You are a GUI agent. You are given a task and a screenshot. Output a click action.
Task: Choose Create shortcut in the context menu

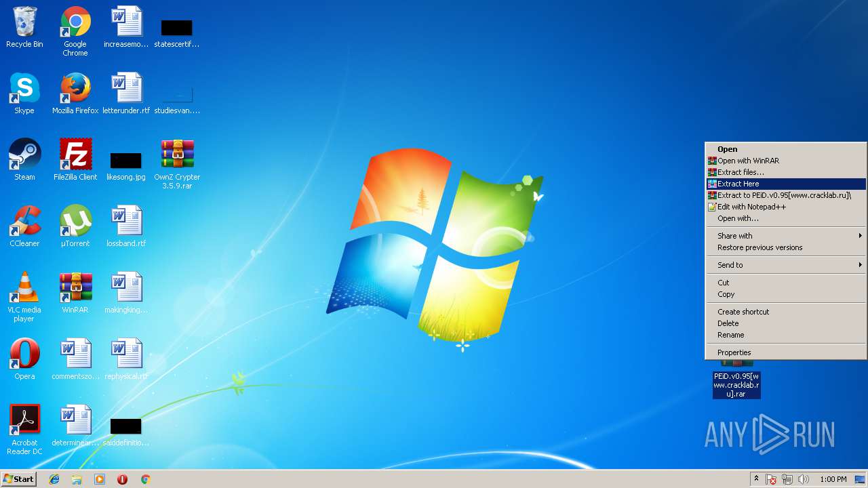[x=786, y=312]
